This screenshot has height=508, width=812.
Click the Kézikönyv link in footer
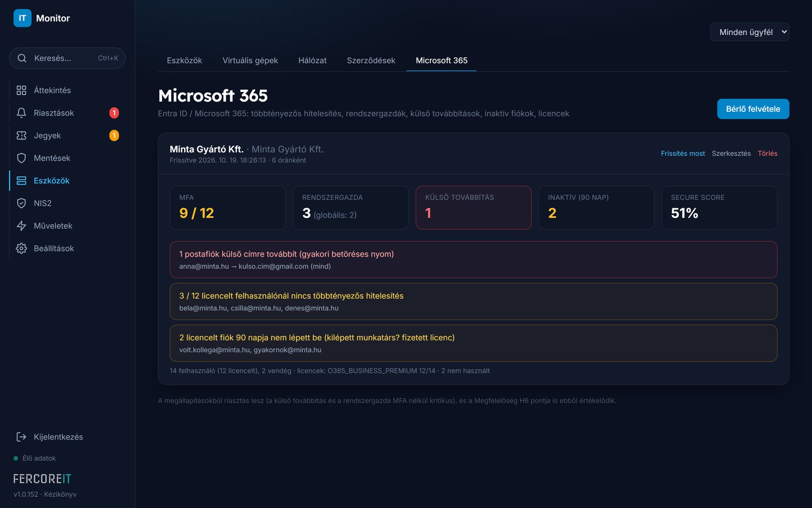tap(60, 494)
